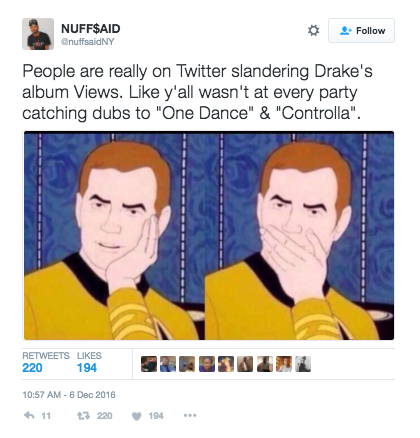Image resolution: width=420 pixels, height=438 pixels.
Task: View the 194 likes list
Action: pyautogui.click(x=89, y=362)
